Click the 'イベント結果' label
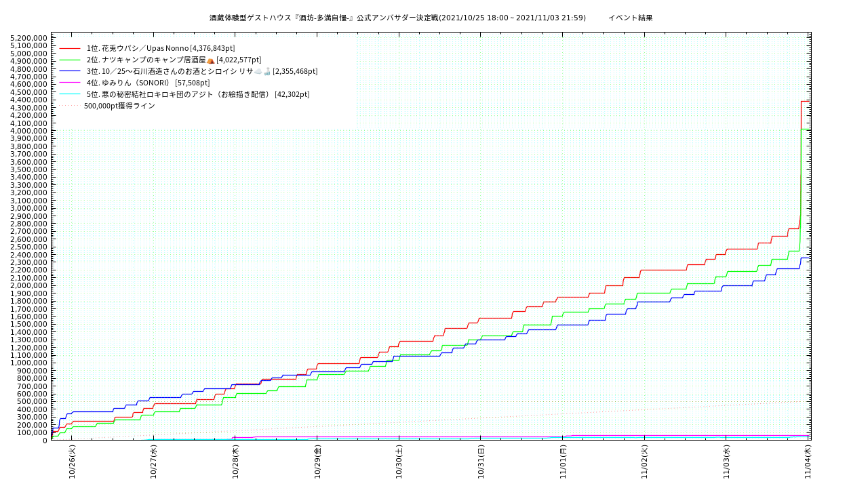 (630, 18)
